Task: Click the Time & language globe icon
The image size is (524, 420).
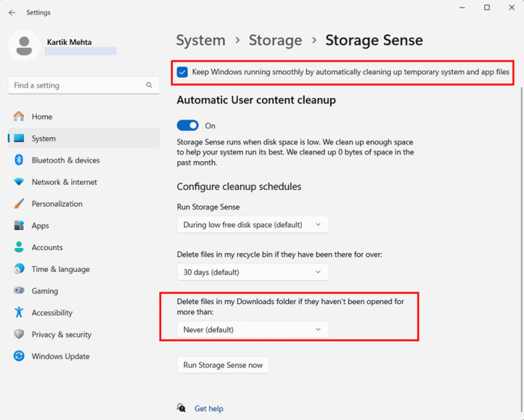Action: click(19, 269)
